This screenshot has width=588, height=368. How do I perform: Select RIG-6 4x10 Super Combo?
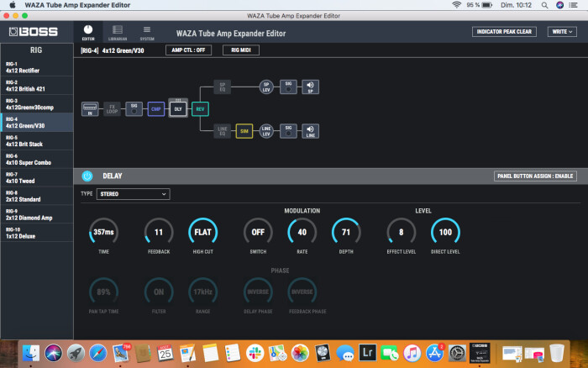pyautogui.click(x=37, y=160)
